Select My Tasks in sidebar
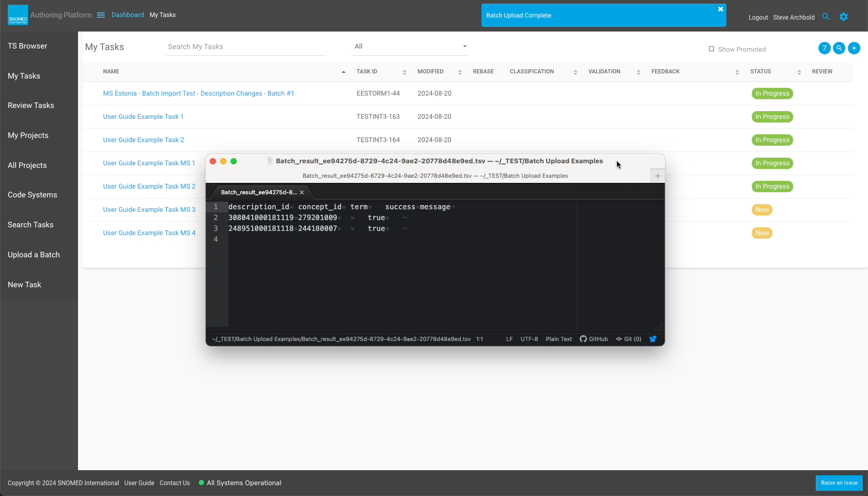The width and height of the screenshot is (868, 496). pyautogui.click(x=24, y=76)
